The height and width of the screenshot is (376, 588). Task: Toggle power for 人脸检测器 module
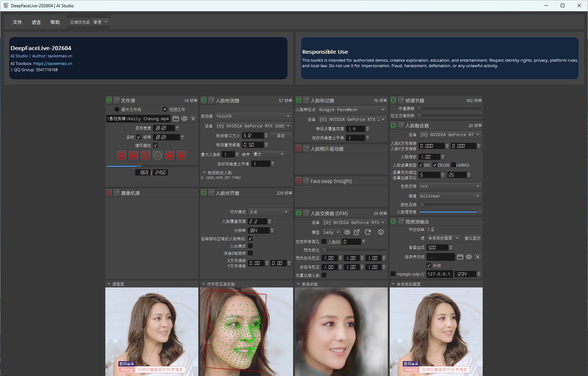tap(204, 100)
